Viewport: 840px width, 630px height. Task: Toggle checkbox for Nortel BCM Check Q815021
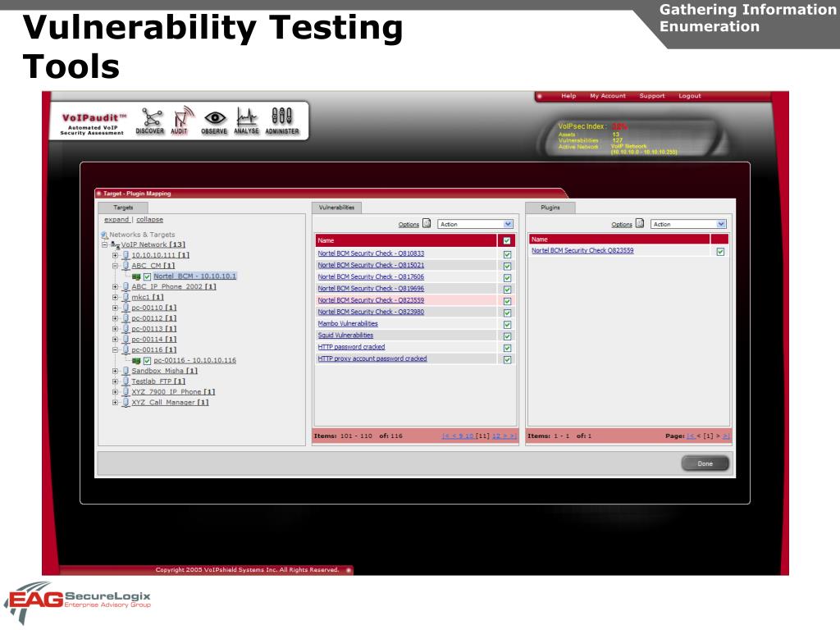point(507,267)
